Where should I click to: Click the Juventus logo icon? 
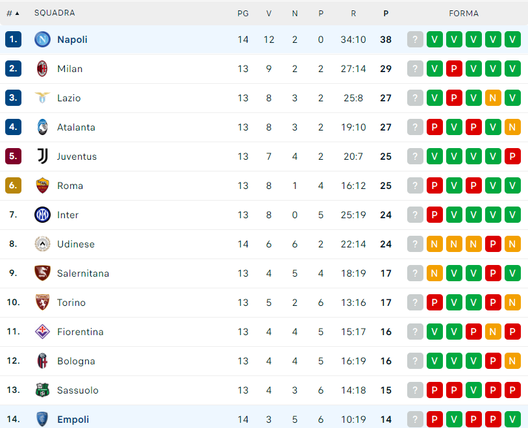coord(42,156)
